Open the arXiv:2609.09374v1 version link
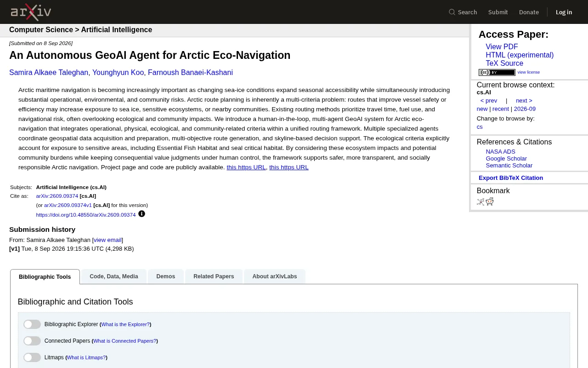This screenshot has width=588, height=368. tap(68, 205)
